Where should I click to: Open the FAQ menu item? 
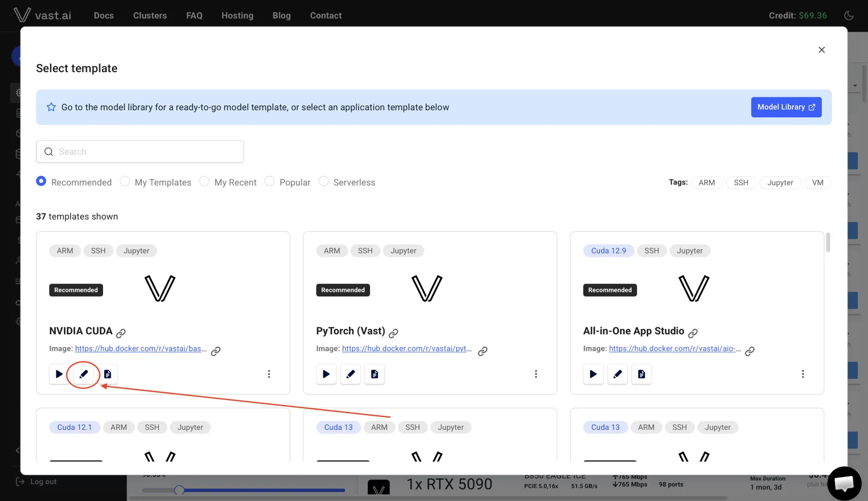point(194,16)
